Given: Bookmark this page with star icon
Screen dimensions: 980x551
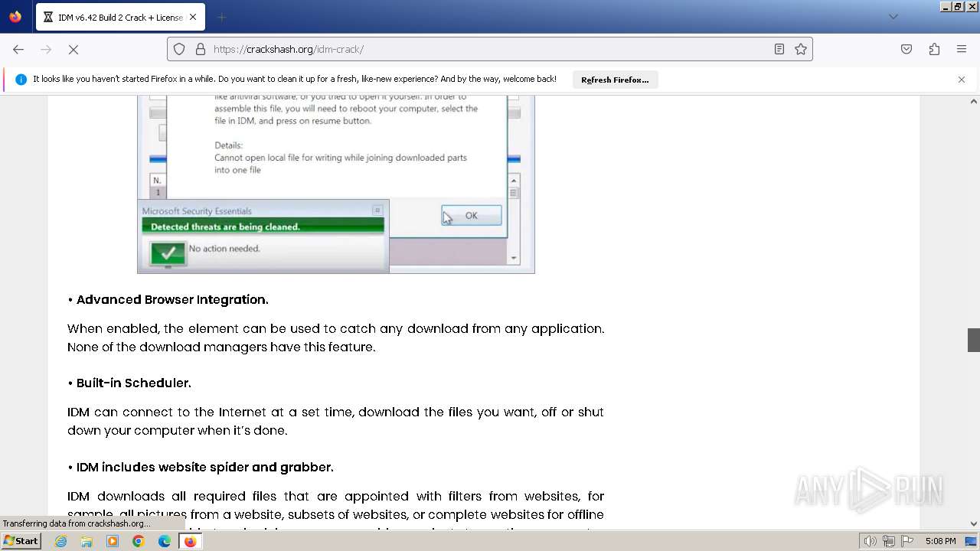Looking at the screenshot, I should (x=801, y=49).
